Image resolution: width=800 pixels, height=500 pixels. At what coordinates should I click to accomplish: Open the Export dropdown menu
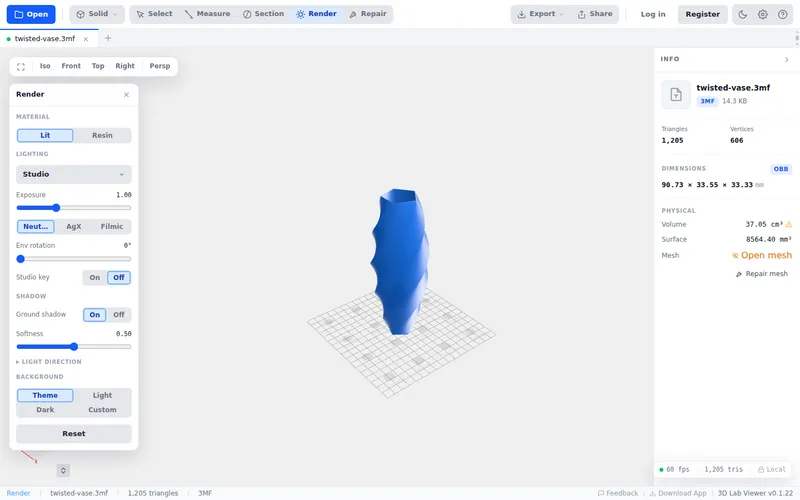[540, 14]
